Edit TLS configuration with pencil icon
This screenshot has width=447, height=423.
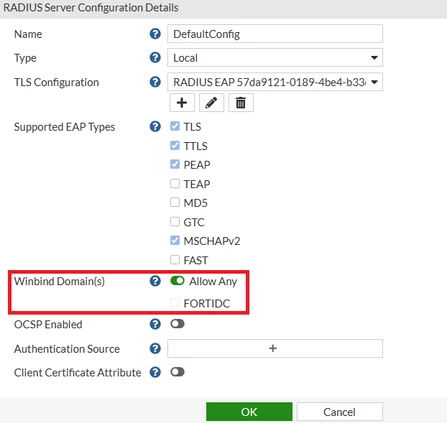tap(211, 103)
